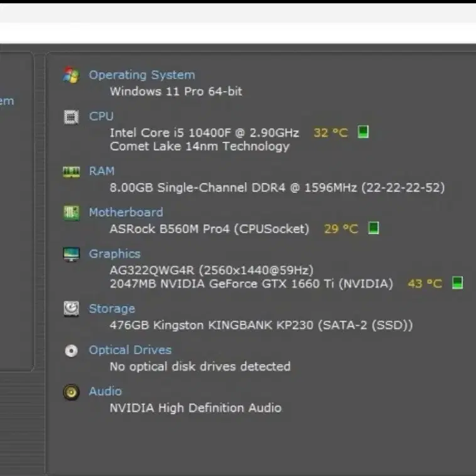Click the CPU chip icon
Image resolution: width=476 pixels, height=476 pixels.
72,117
